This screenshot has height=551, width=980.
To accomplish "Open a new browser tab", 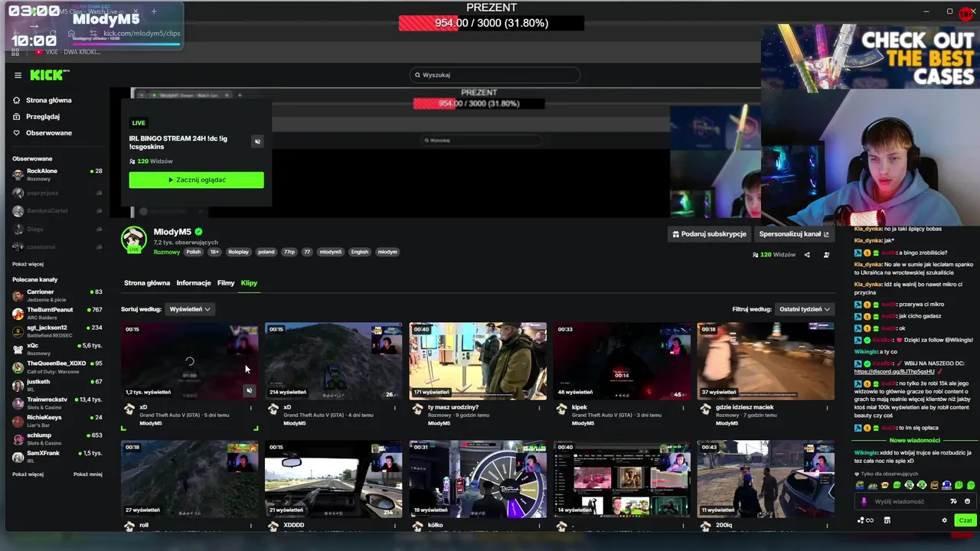I will click(154, 11).
